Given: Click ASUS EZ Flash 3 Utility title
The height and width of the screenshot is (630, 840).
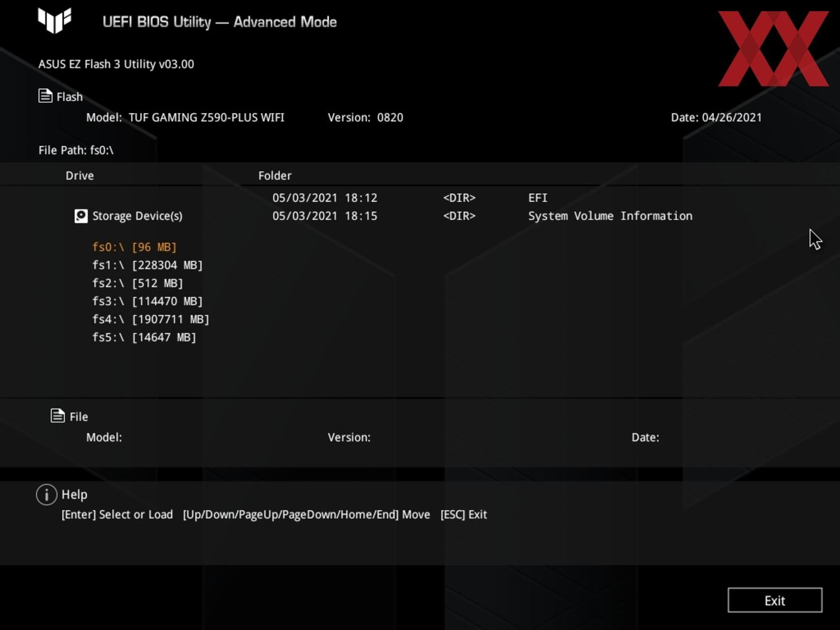Looking at the screenshot, I should click(x=116, y=64).
